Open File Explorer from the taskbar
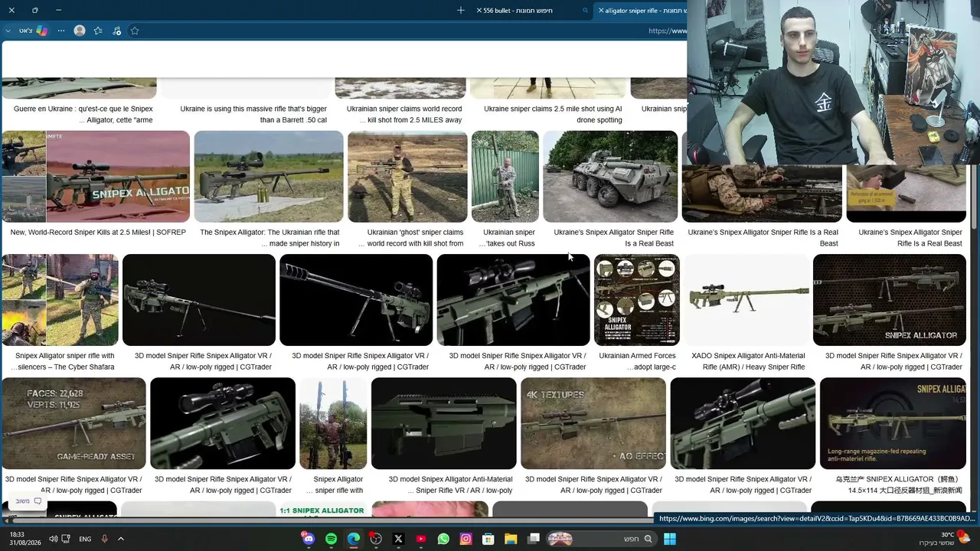This screenshot has height=551, width=980. point(511,539)
